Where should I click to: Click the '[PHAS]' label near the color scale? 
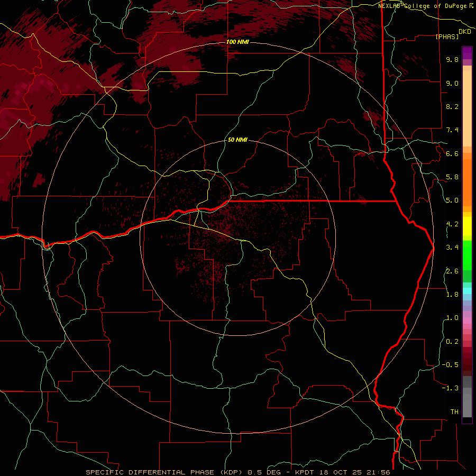pos(447,36)
